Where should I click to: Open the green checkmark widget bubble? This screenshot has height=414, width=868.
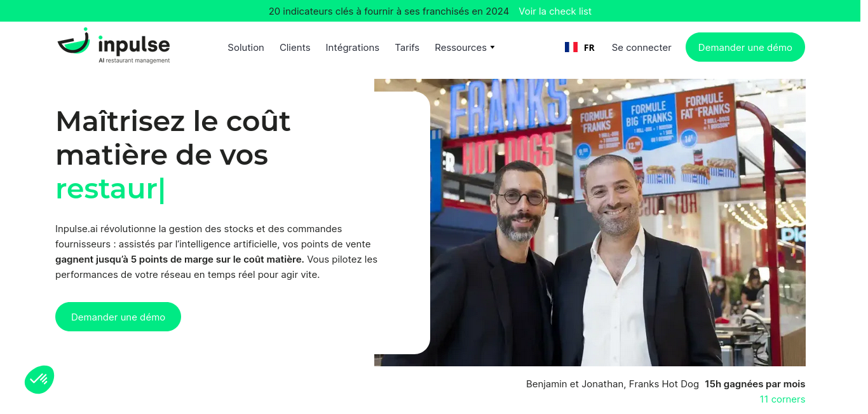(39, 380)
